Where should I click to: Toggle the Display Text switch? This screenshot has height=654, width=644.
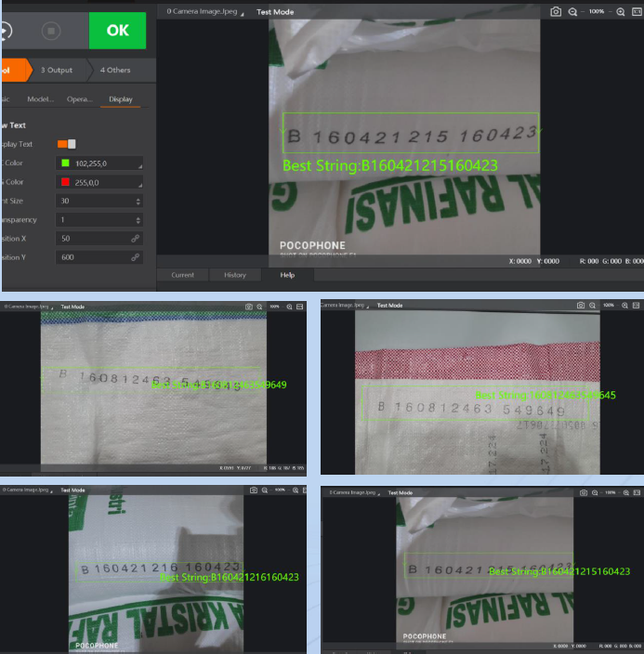66,144
